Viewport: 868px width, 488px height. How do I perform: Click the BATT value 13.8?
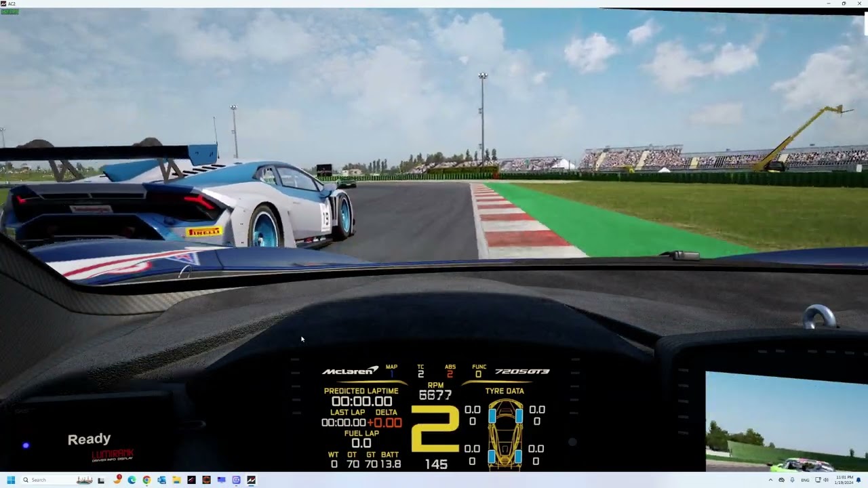pyautogui.click(x=390, y=464)
